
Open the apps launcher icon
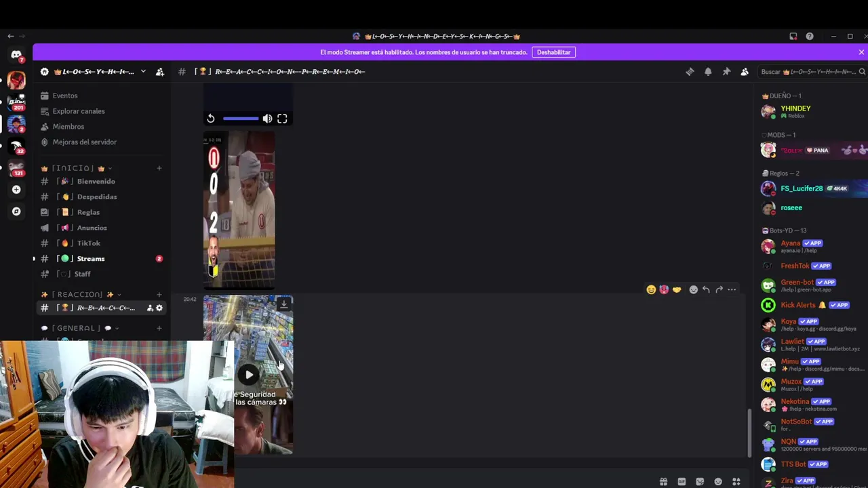tap(736, 481)
